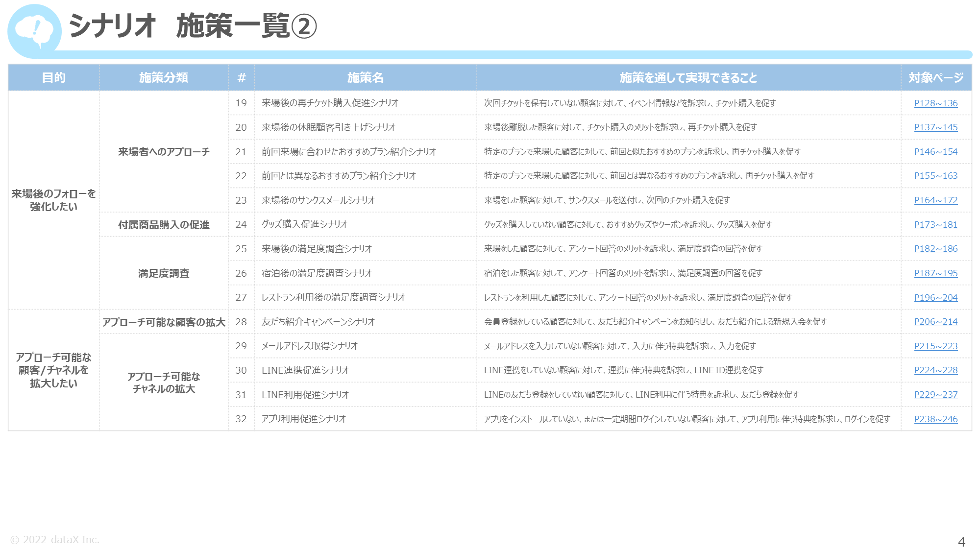Click 来場者へのアプローチ category cell
980x551 pixels.
point(164,152)
